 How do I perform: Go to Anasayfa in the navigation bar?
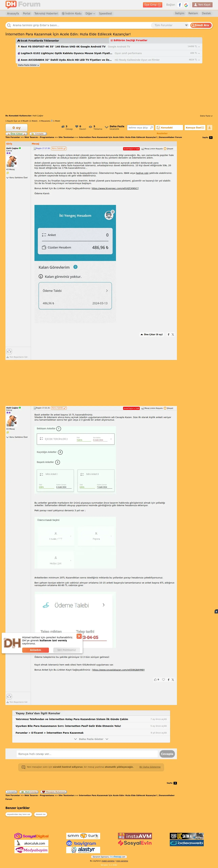13,13
